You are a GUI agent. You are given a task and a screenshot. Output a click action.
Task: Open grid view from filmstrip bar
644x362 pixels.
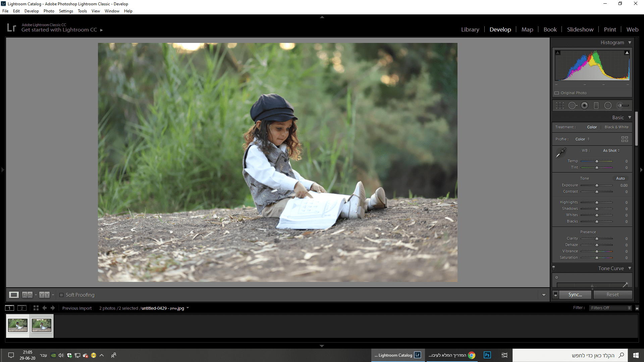(36, 308)
